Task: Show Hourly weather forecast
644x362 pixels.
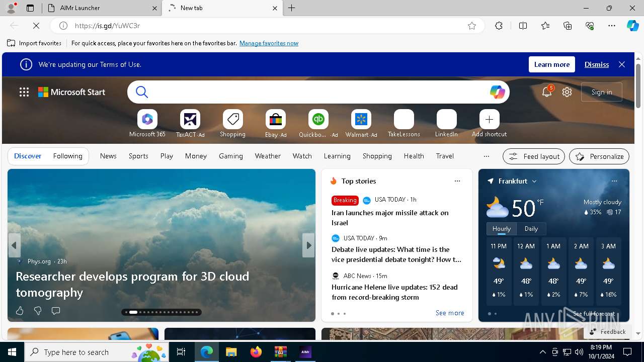Action: (x=502, y=229)
